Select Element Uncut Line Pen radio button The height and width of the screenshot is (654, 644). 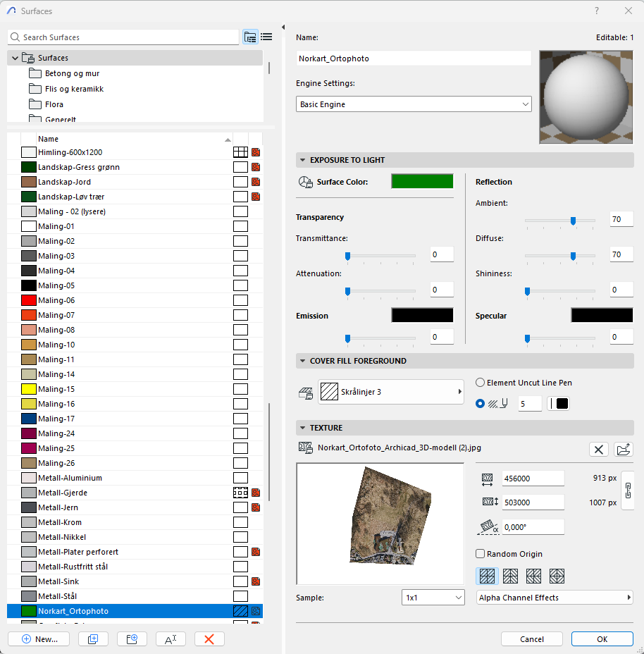click(x=481, y=383)
